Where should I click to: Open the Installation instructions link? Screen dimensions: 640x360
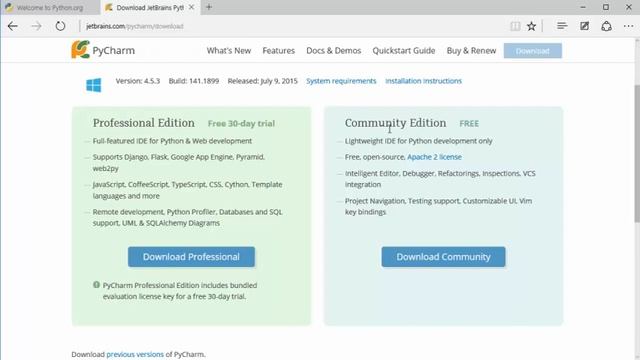pyautogui.click(x=423, y=81)
